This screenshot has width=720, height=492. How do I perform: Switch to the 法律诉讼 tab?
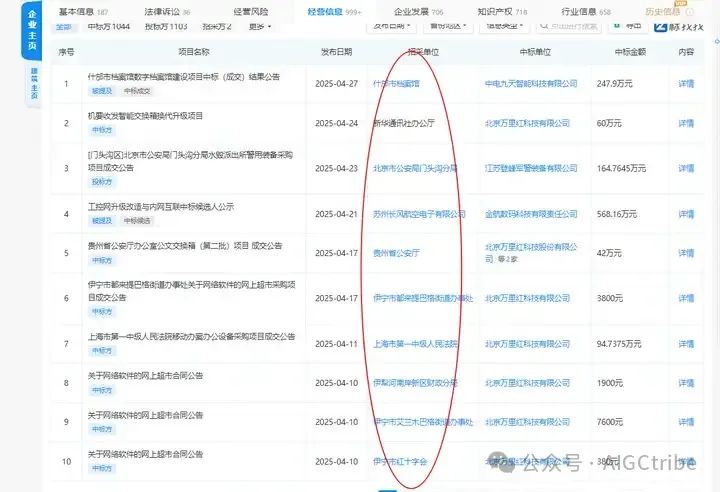(x=167, y=11)
